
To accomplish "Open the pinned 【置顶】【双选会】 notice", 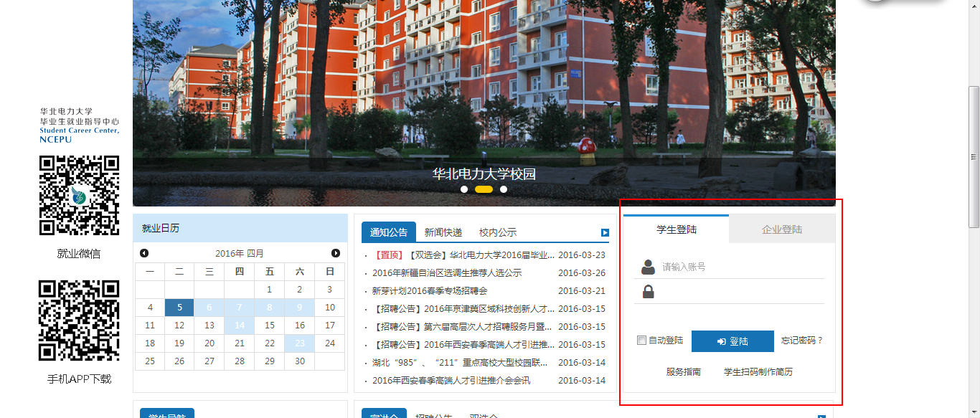I will [x=464, y=255].
